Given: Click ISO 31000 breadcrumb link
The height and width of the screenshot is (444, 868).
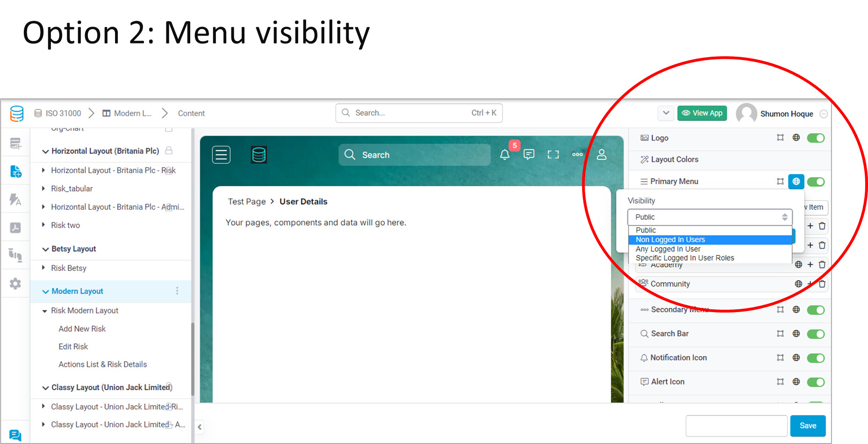Looking at the screenshot, I should click(x=58, y=113).
